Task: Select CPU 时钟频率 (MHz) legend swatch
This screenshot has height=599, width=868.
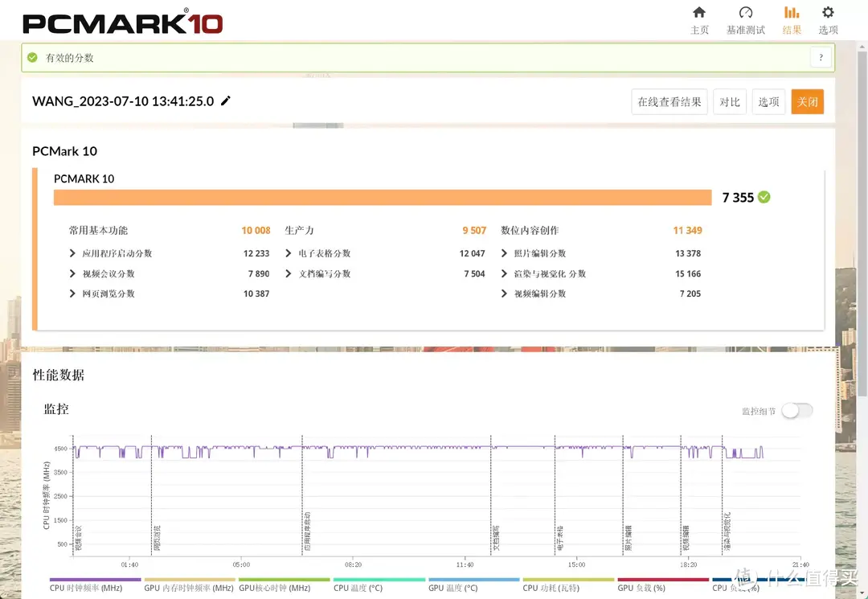Action: [x=95, y=580]
